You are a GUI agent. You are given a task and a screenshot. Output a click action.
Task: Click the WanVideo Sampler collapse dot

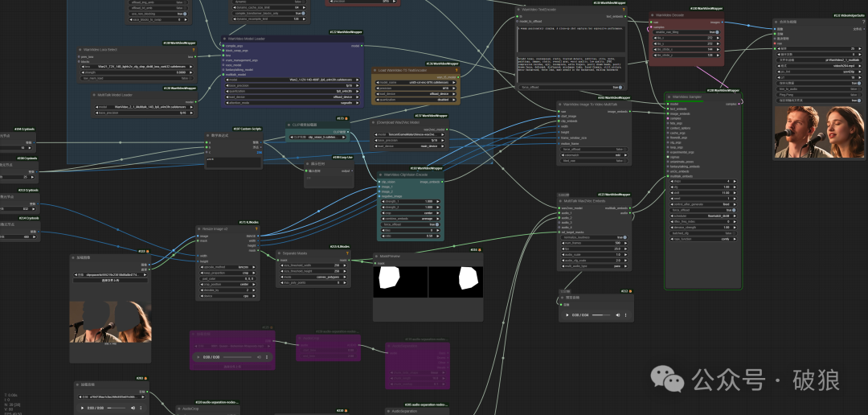point(669,96)
